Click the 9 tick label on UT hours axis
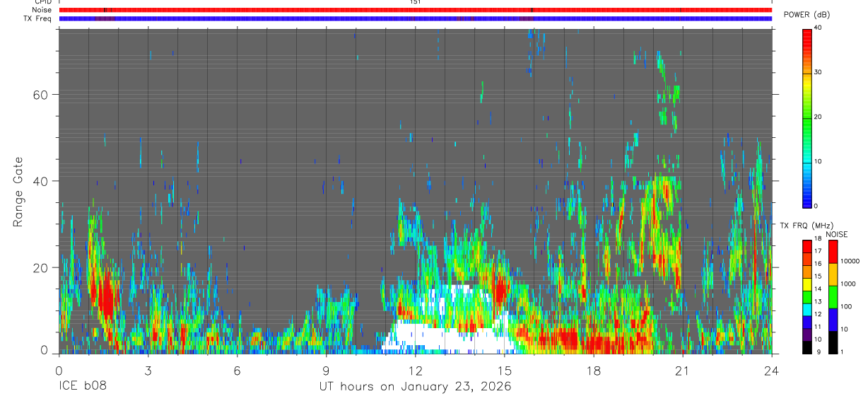The height and width of the screenshot is (401, 868). click(326, 371)
